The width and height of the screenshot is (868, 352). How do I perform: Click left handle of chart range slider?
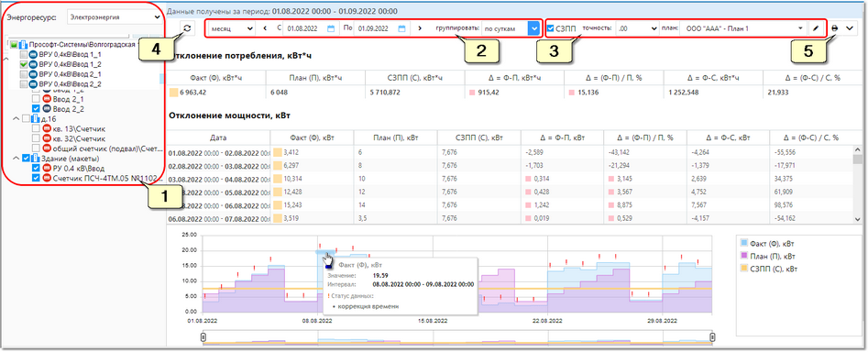click(x=203, y=336)
